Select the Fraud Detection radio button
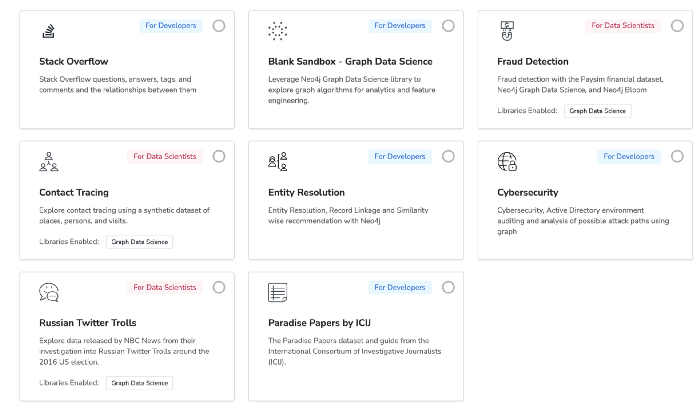The width and height of the screenshot is (700, 410). click(677, 26)
